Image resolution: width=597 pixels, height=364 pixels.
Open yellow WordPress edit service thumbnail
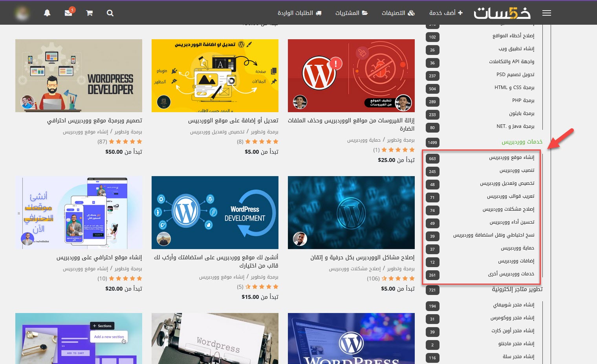(215, 75)
